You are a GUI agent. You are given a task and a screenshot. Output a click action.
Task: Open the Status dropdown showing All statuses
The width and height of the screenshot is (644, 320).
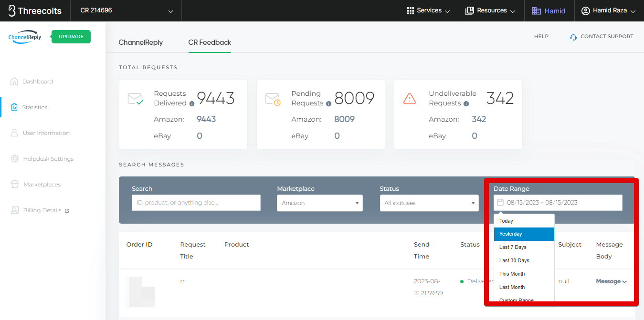point(429,203)
